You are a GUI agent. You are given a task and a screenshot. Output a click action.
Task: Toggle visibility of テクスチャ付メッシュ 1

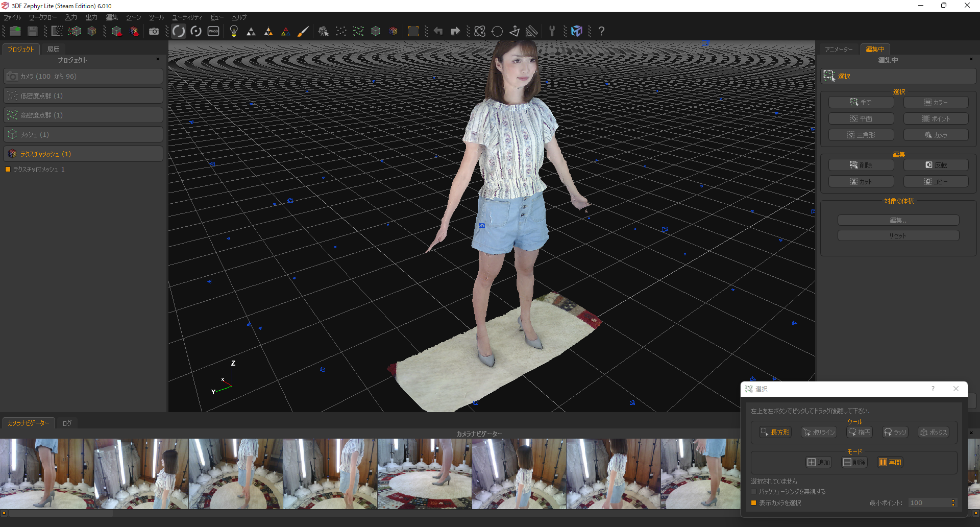tap(8, 170)
